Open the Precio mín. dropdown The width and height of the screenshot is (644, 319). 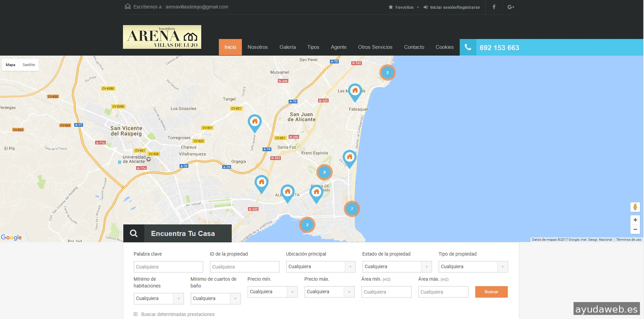click(272, 292)
